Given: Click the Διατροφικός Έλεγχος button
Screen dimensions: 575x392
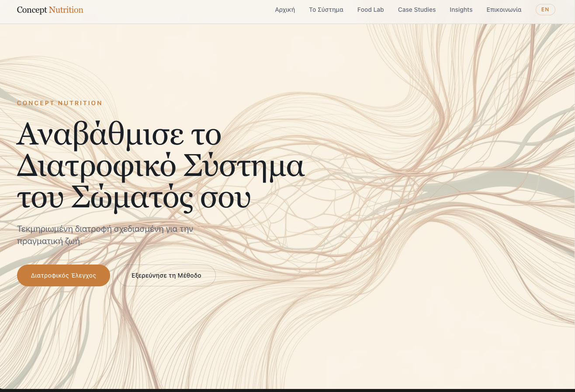Looking at the screenshot, I should [x=63, y=275].
